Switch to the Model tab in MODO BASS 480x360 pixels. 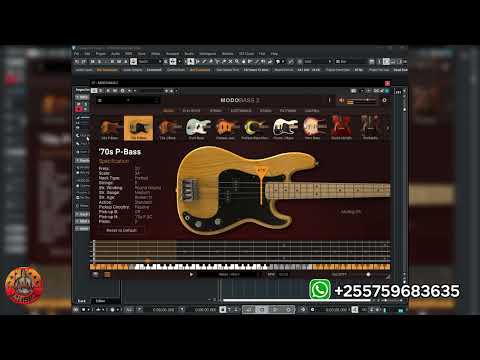coord(169,110)
